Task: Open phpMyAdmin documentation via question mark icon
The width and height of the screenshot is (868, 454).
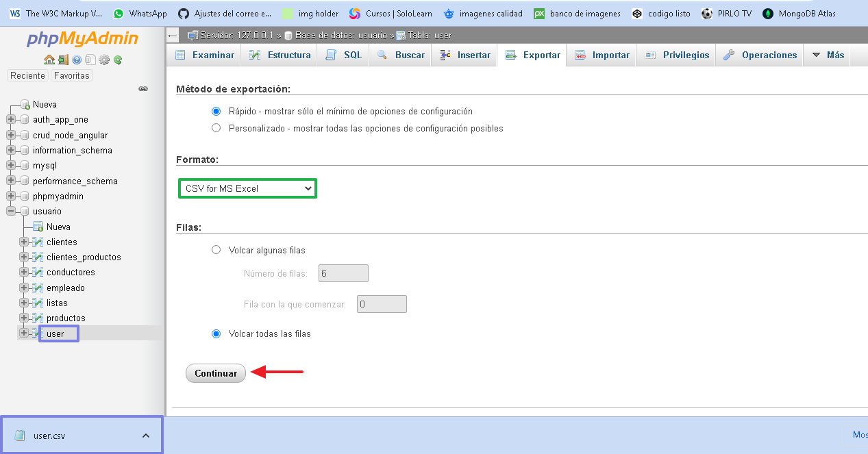Action: (76, 60)
